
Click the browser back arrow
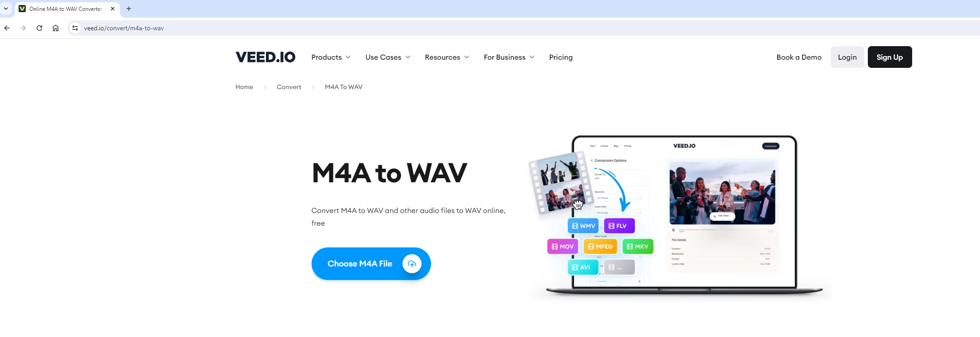(x=7, y=28)
